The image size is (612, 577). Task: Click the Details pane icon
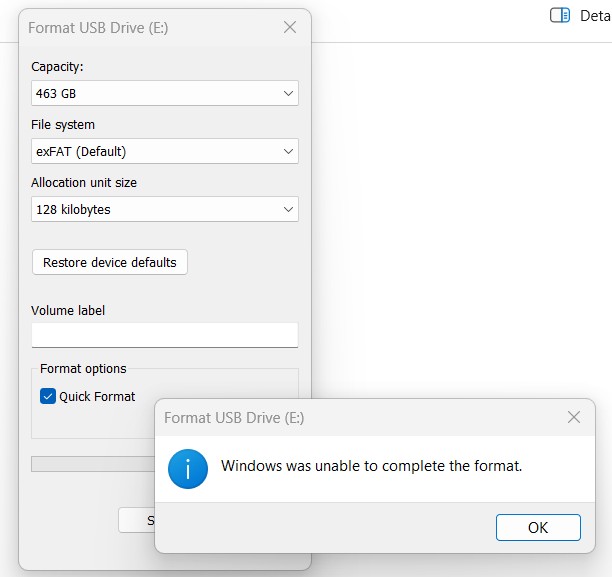(x=560, y=16)
